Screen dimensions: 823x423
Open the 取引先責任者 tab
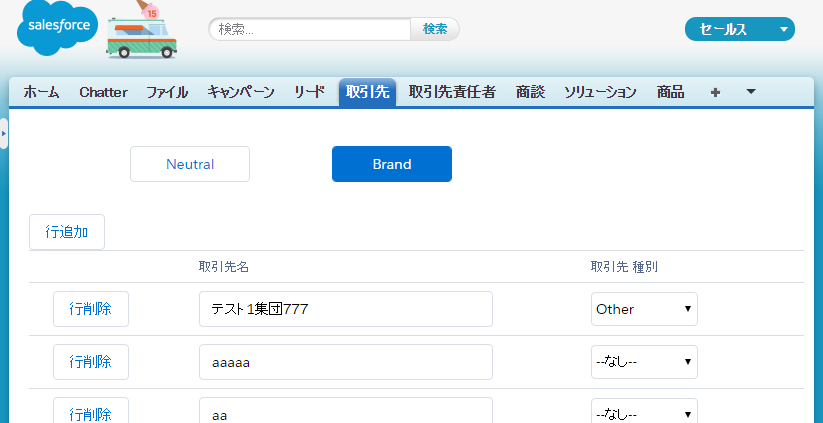(x=452, y=92)
